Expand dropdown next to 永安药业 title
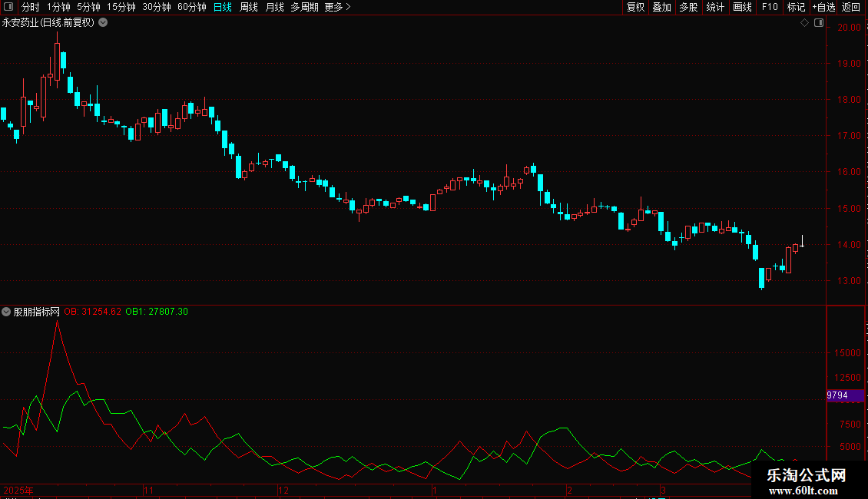This screenshot has height=499, width=868. [103, 23]
